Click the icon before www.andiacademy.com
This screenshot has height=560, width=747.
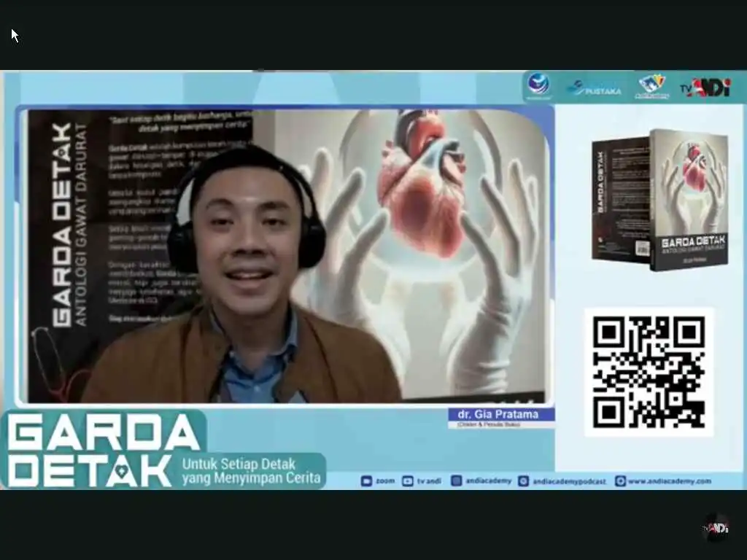click(620, 481)
